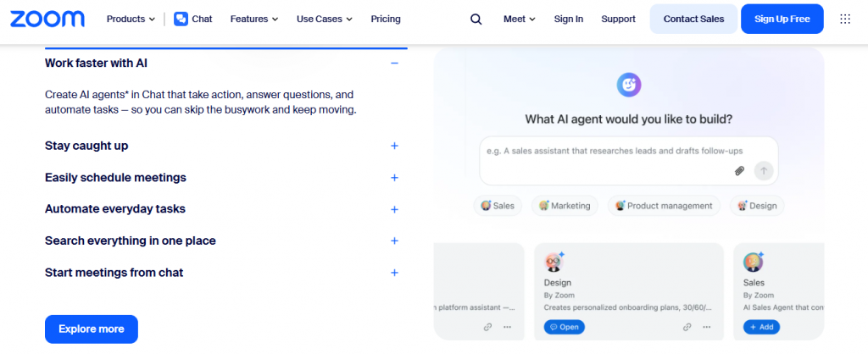The width and height of the screenshot is (868, 354).
Task: Expand the Stay caught up section
Action: click(x=394, y=146)
